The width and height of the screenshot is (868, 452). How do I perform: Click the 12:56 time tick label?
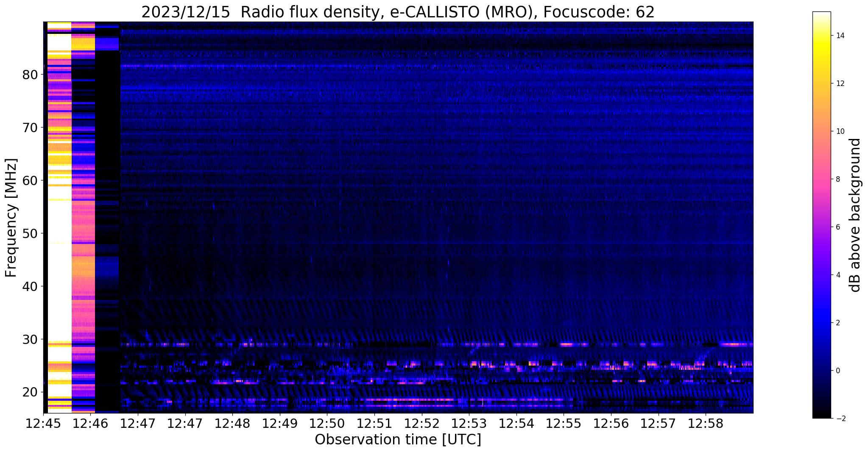click(611, 423)
